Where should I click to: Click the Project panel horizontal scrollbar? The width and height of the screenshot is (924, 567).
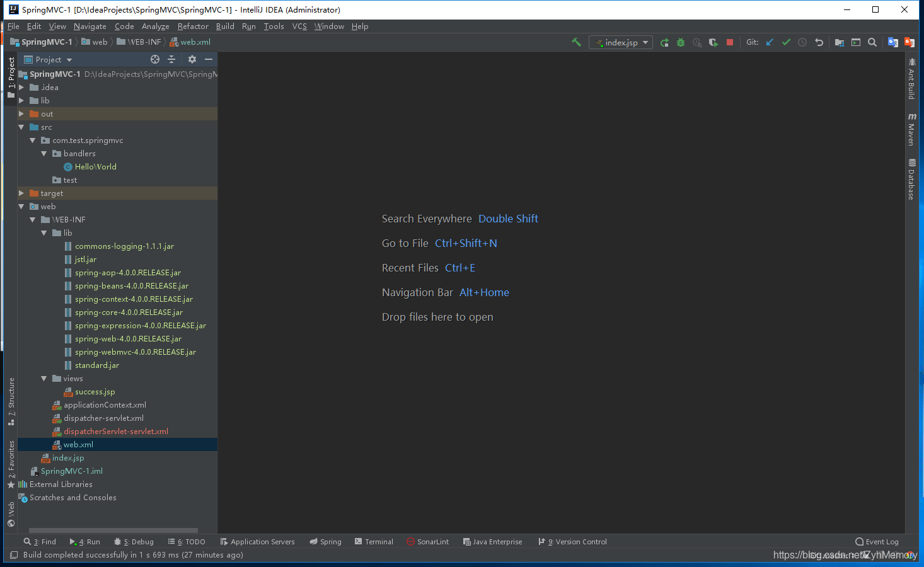[x=113, y=530]
